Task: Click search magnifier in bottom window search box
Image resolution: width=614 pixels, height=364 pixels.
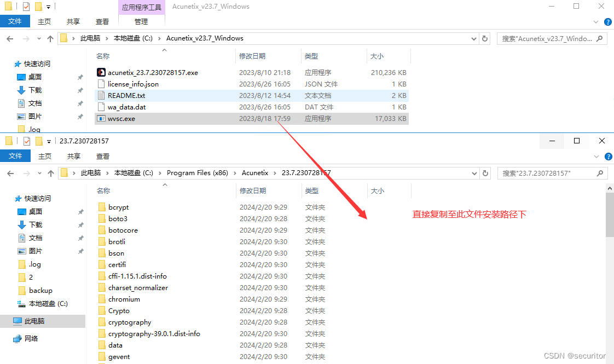Action: tap(600, 173)
